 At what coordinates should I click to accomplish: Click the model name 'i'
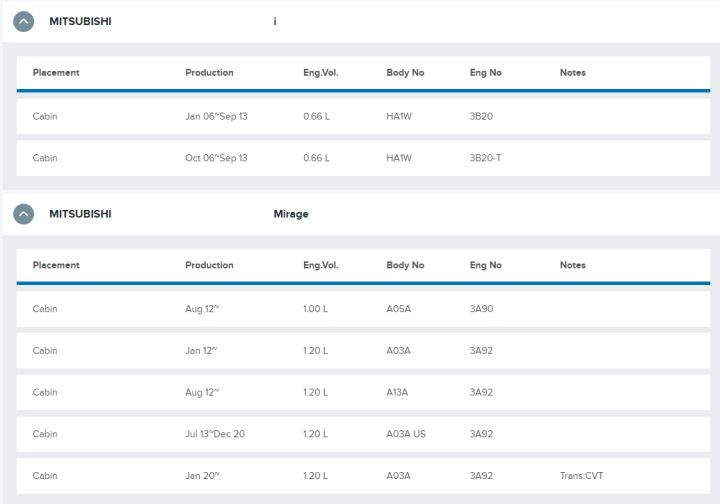coord(275,22)
